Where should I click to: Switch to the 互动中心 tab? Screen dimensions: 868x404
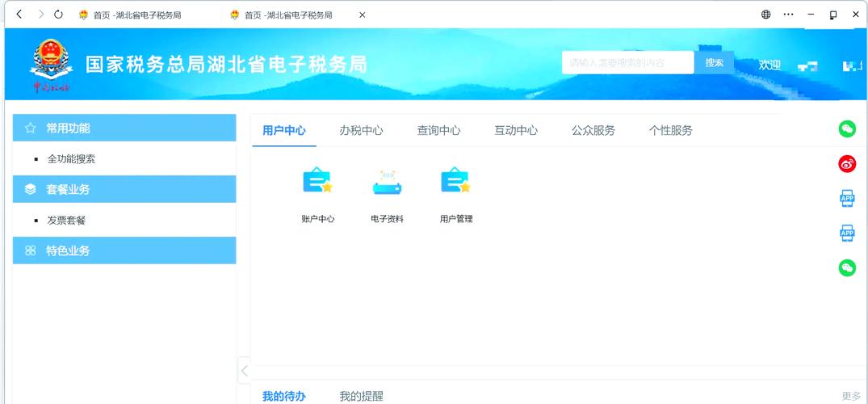point(516,131)
